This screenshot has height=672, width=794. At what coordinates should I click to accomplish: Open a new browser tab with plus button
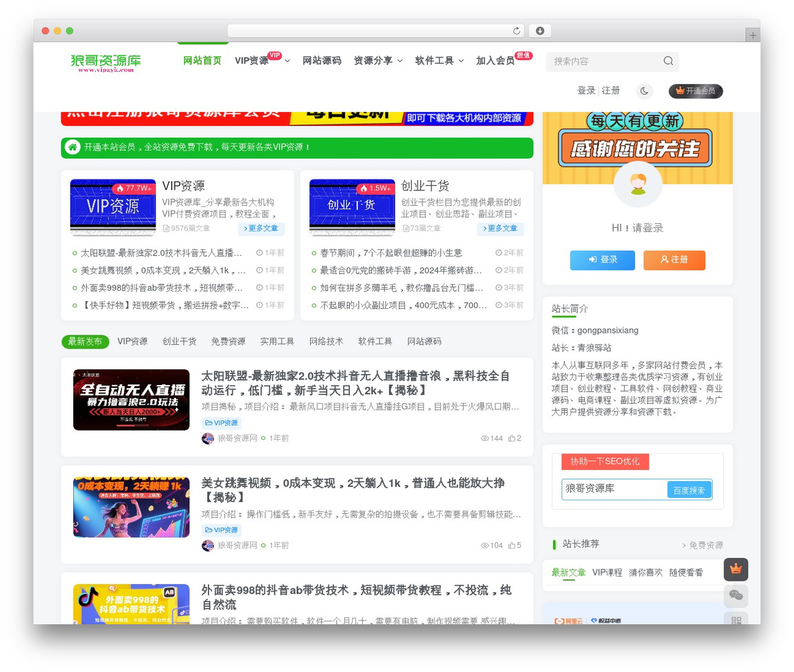(x=753, y=35)
